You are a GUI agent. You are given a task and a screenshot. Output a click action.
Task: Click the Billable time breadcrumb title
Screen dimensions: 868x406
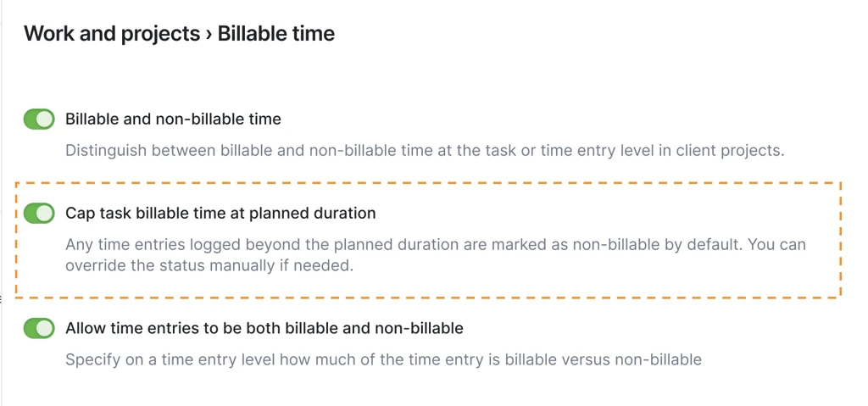pos(276,34)
